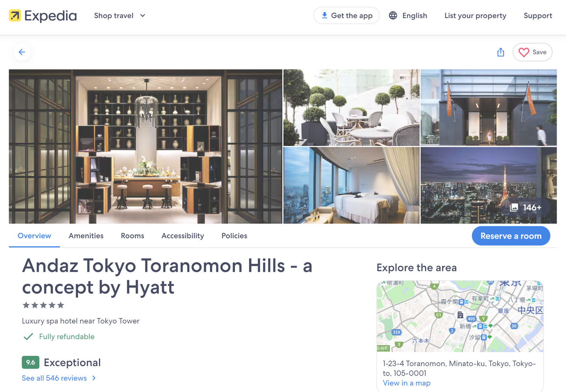Screen dimensions: 566x392
Task: Open the English language selector
Action: pos(408,15)
